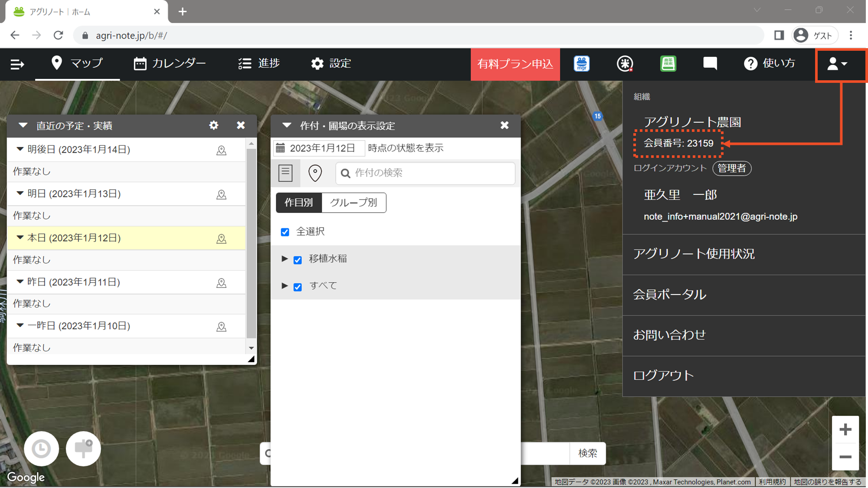Open the green farm notebook icon

[x=668, y=64]
